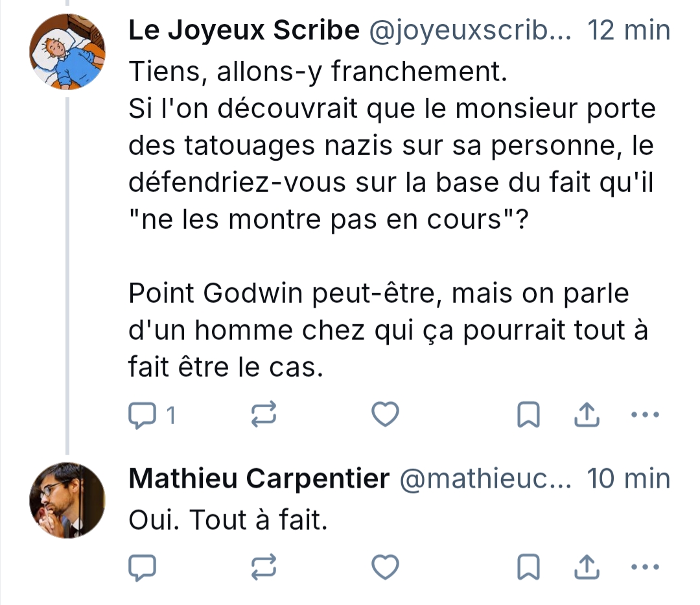Like Mathieu Carpentier's reply
The image size is (700, 605).
[385, 567]
